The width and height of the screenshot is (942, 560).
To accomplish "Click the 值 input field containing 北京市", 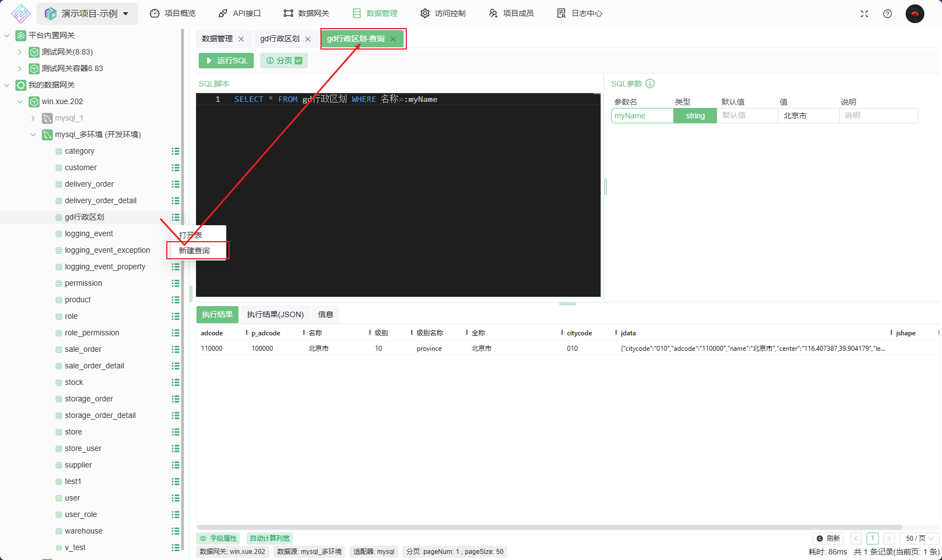I will point(807,116).
